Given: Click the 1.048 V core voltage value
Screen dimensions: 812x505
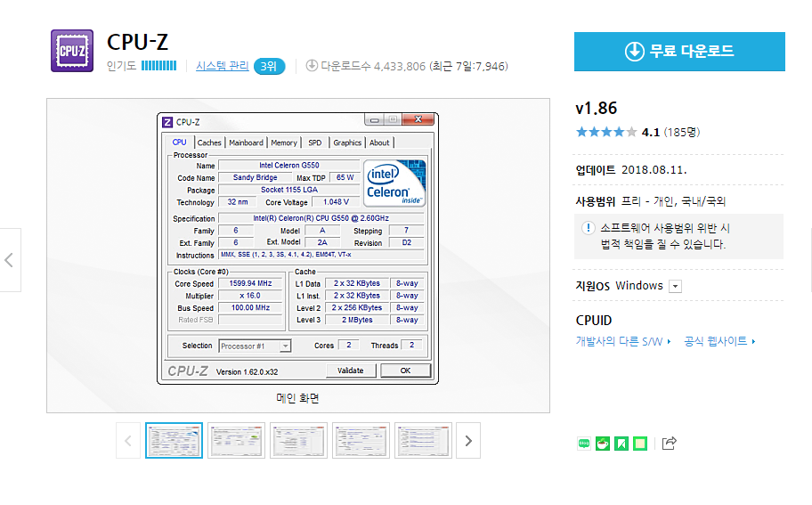Looking at the screenshot, I should (x=336, y=202).
